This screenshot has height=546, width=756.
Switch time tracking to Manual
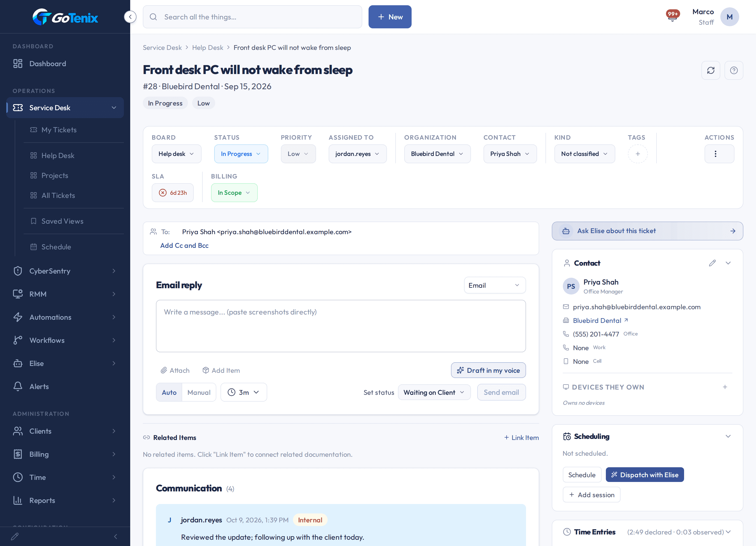coord(199,392)
